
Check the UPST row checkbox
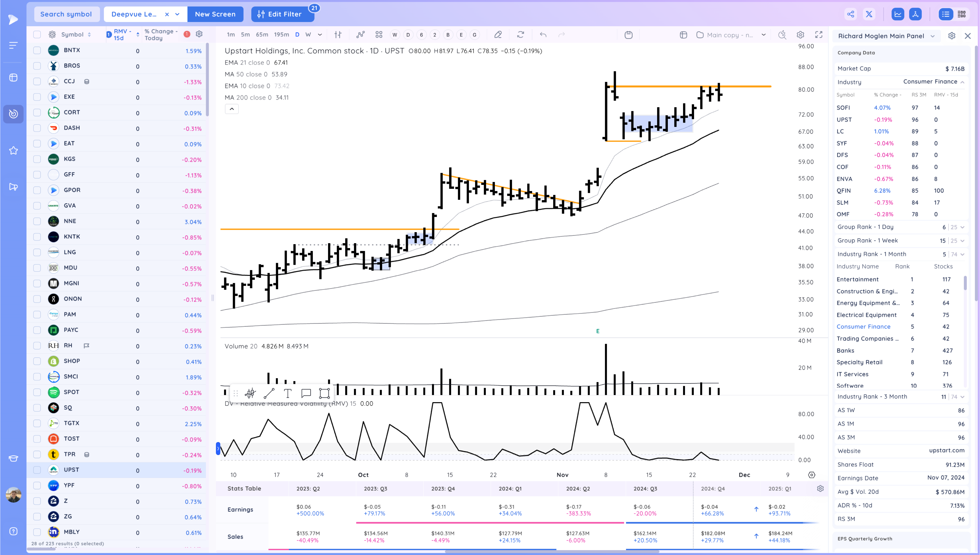pos(37,470)
